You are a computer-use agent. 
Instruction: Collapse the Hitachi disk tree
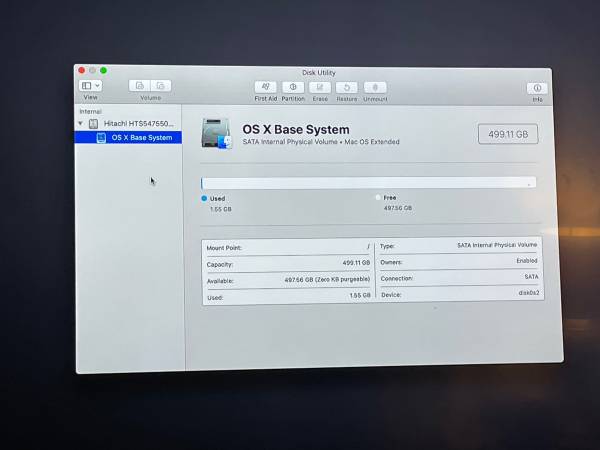(x=80, y=123)
